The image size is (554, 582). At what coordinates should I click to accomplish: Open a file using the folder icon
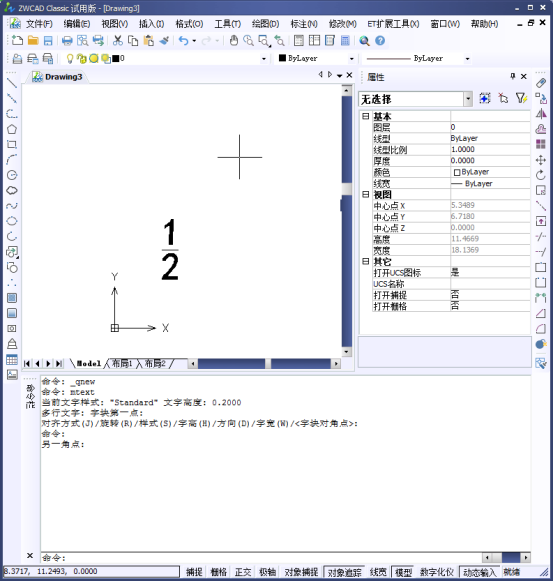33,40
